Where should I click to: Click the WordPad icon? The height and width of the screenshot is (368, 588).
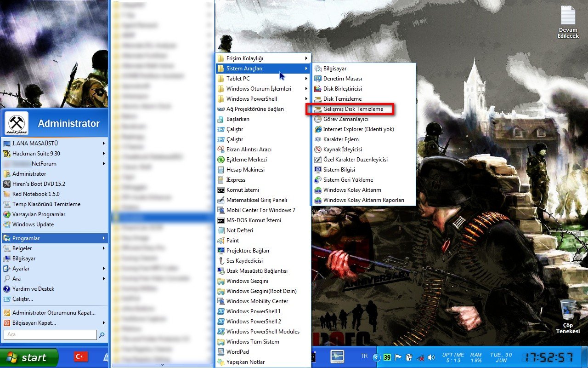click(x=221, y=352)
